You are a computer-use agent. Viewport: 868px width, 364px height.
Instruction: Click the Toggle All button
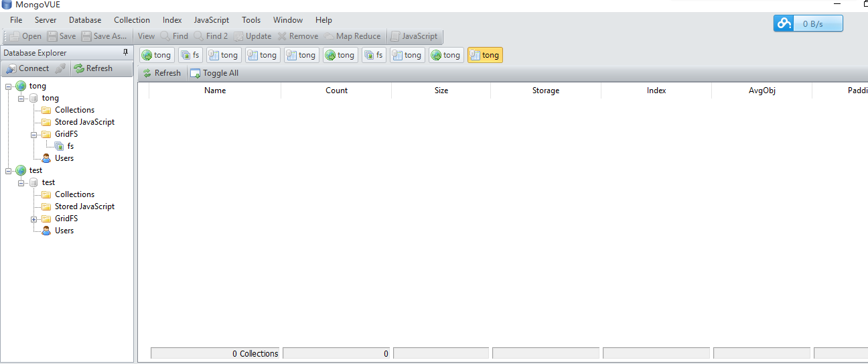214,73
